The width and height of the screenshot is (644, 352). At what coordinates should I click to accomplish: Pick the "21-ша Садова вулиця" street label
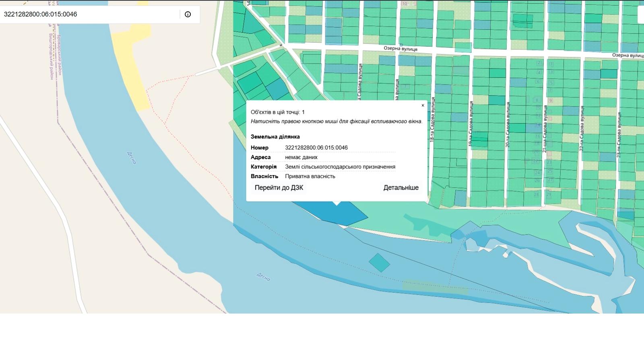pyautogui.click(x=545, y=129)
